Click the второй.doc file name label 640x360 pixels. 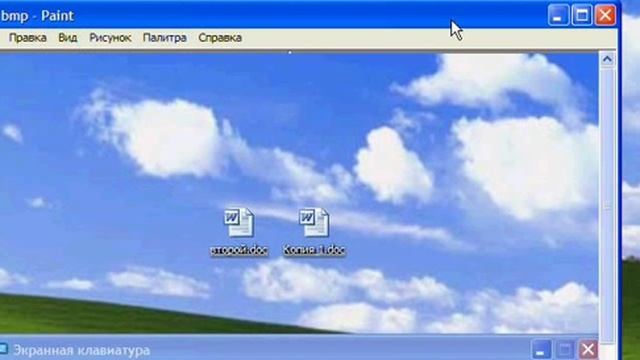239,250
